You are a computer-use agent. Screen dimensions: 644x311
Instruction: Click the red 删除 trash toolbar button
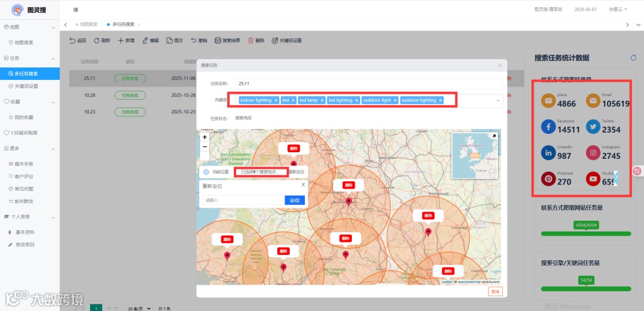[x=256, y=41]
